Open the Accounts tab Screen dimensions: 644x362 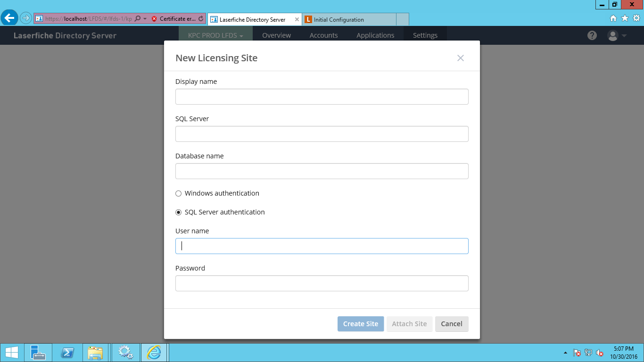(x=323, y=35)
